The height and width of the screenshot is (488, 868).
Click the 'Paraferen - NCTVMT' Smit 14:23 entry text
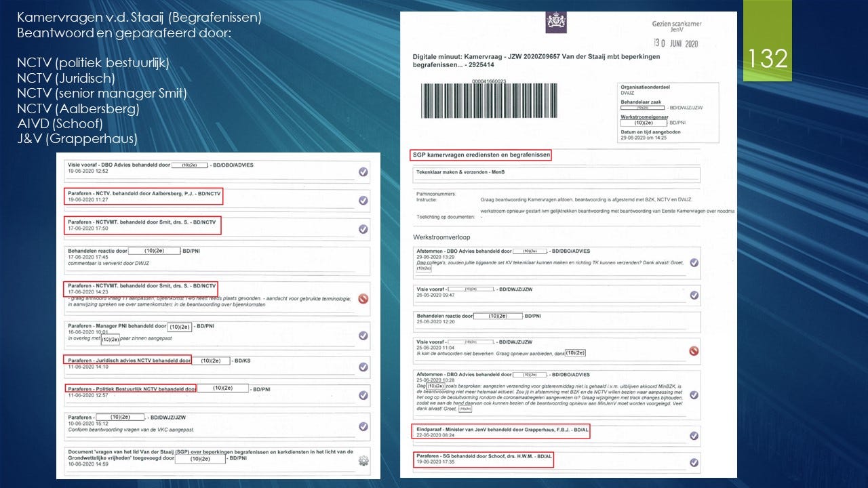pos(142,285)
